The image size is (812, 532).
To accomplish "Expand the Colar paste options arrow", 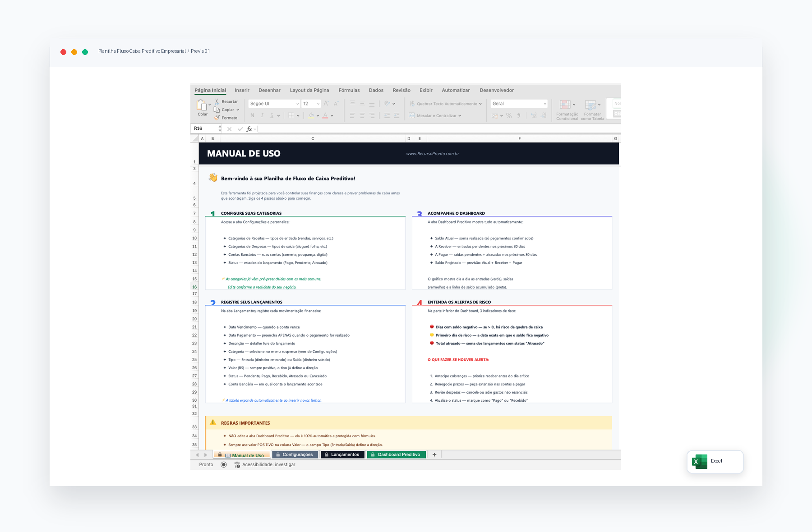I will (x=210, y=105).
